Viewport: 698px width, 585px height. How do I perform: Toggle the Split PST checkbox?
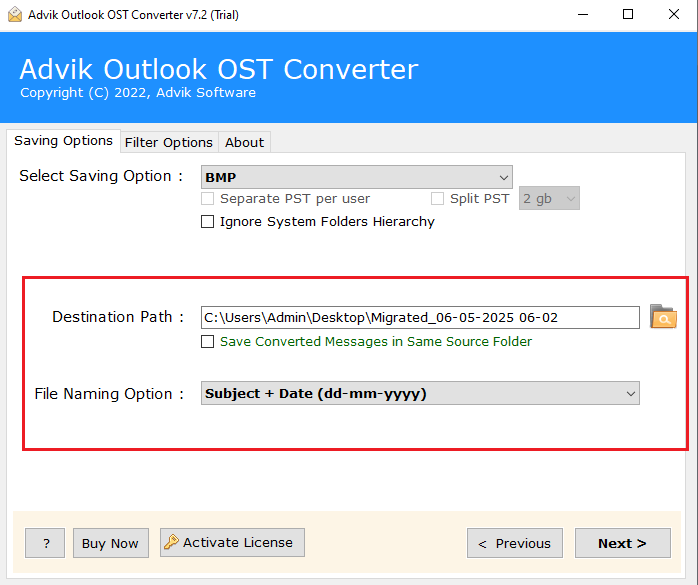coord(437,198)
